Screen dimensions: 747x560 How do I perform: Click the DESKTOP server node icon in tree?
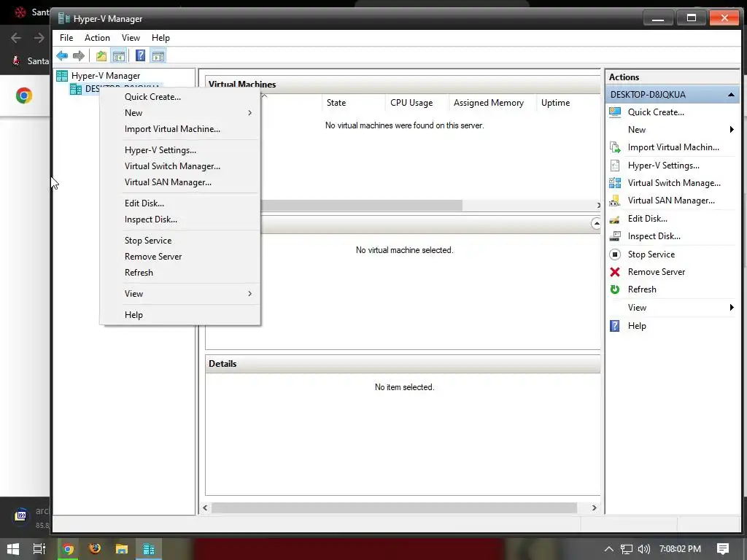tap(76, 89)
